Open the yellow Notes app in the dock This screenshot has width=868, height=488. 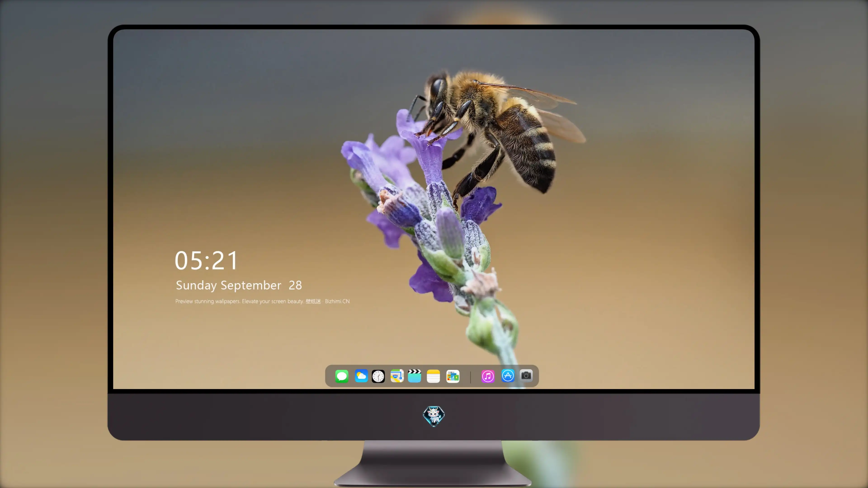(433, 376)
